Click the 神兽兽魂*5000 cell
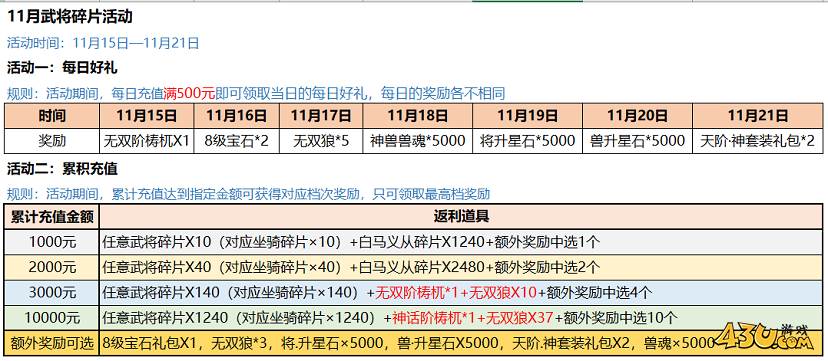Viewport: 828px width, 361px height. pyautogui.click(x=418, y=141)
